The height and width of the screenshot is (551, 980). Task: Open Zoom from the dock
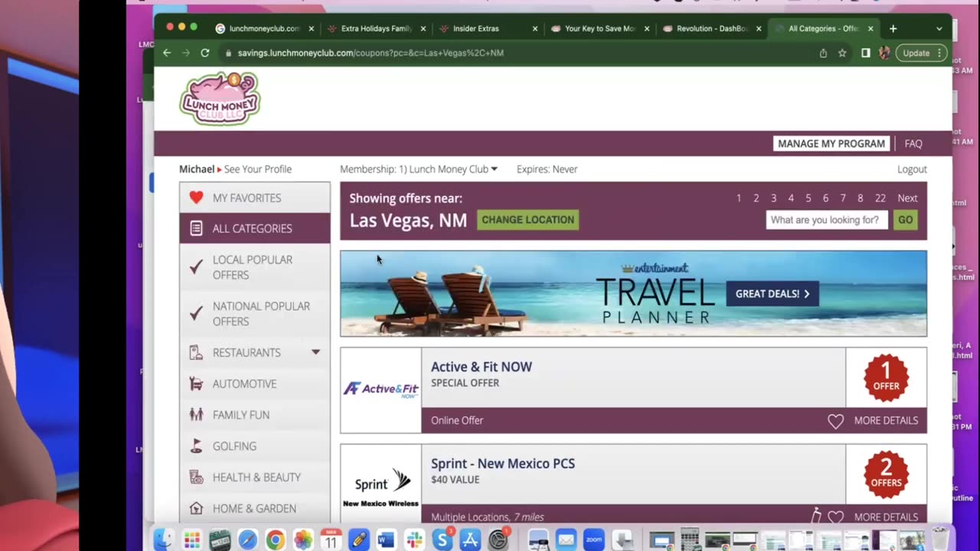tap(593, 540)
